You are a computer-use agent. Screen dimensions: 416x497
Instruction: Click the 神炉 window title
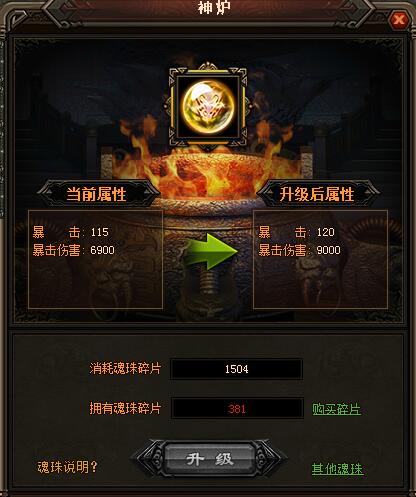click(x=213, y=8)
